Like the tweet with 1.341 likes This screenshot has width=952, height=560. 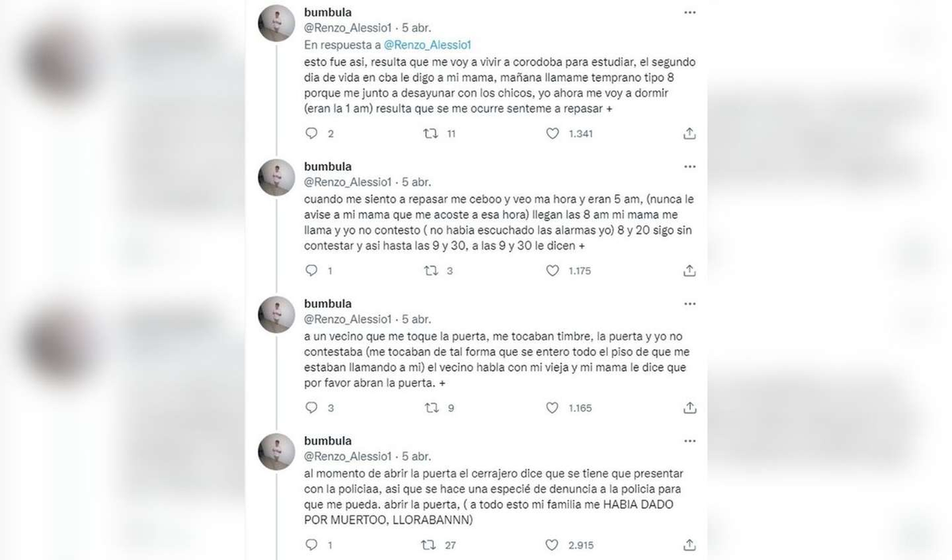tap(552, 134)
